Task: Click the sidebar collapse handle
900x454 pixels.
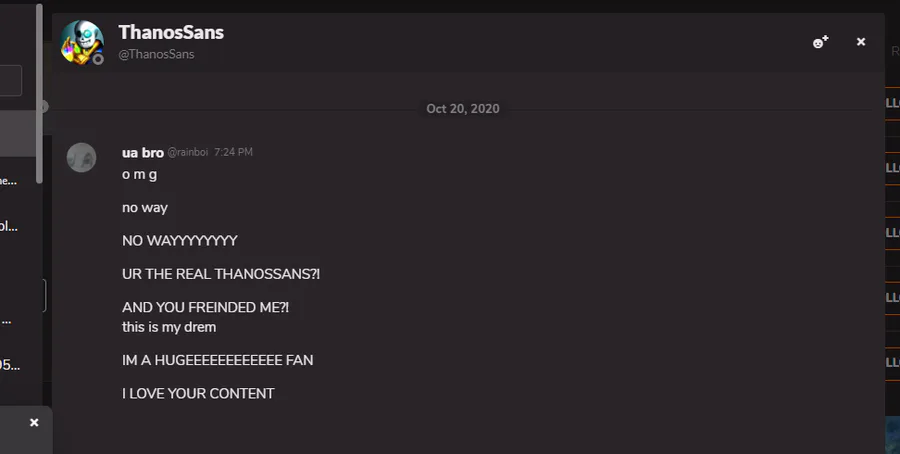Action: pyautogui.click(x=44, y=106)
